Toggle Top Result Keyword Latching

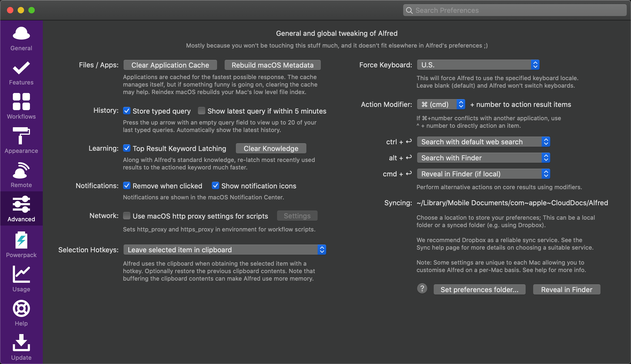point(127,148)
